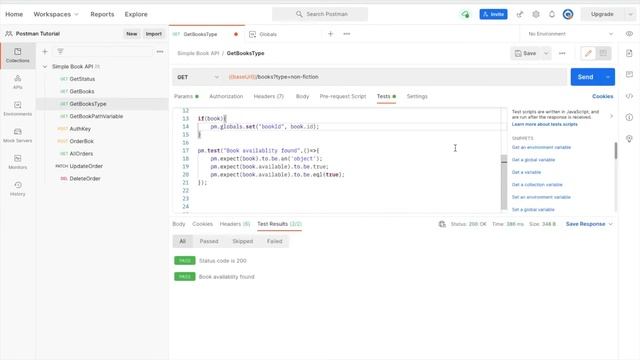
Task: Show the response Body tab
Action: [179, 224]
